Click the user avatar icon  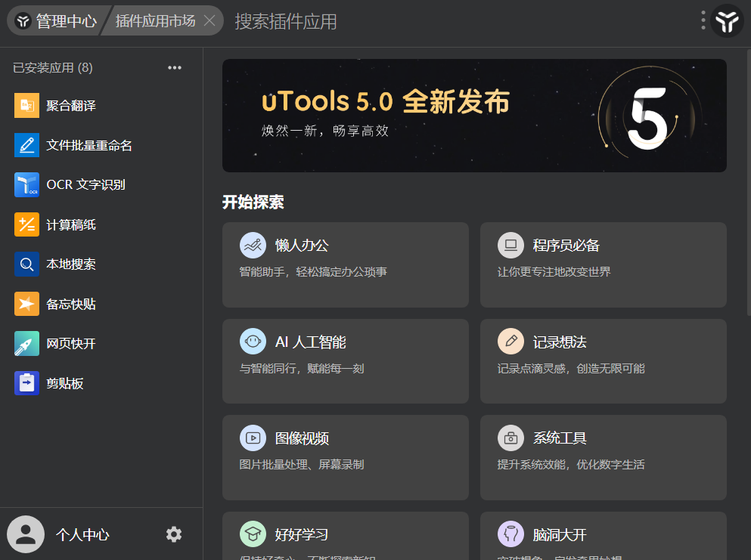[x=26, y=534]
